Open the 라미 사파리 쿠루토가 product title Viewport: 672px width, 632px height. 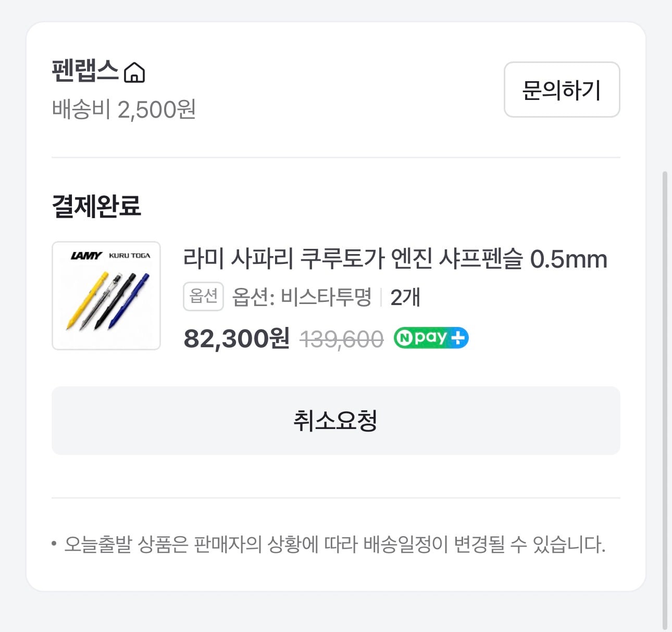[x=395, y=258]
